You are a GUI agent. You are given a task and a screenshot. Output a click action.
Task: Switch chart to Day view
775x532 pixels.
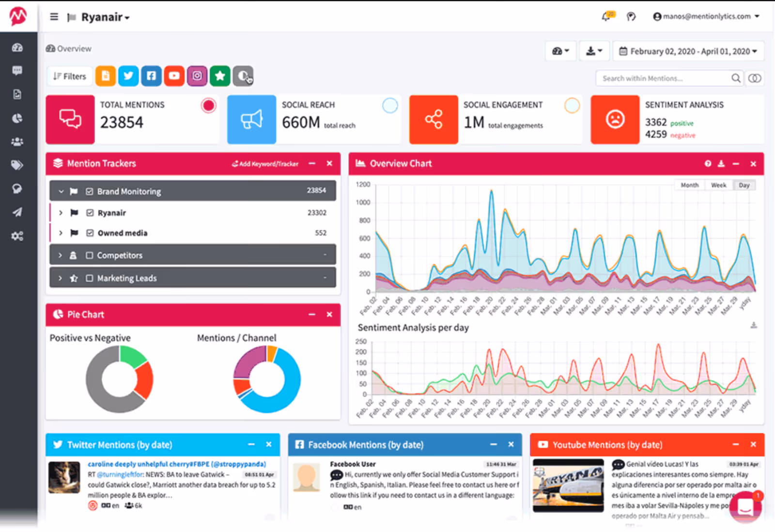[x=744, y=185]
